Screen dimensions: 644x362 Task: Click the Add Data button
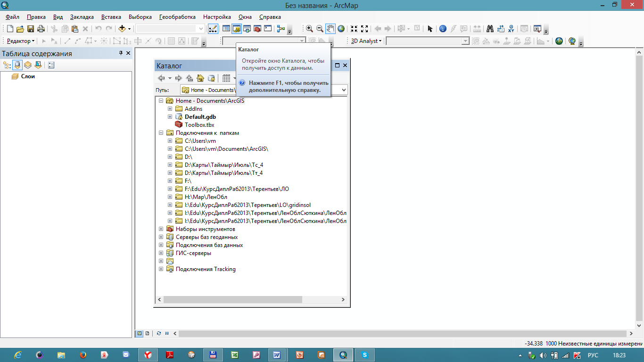click(x=122, y=29)
